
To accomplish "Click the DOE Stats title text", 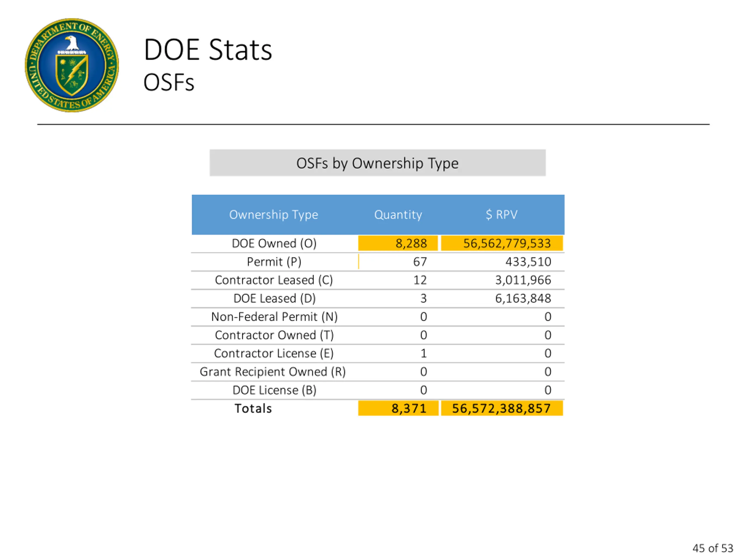I will [208, 50].
